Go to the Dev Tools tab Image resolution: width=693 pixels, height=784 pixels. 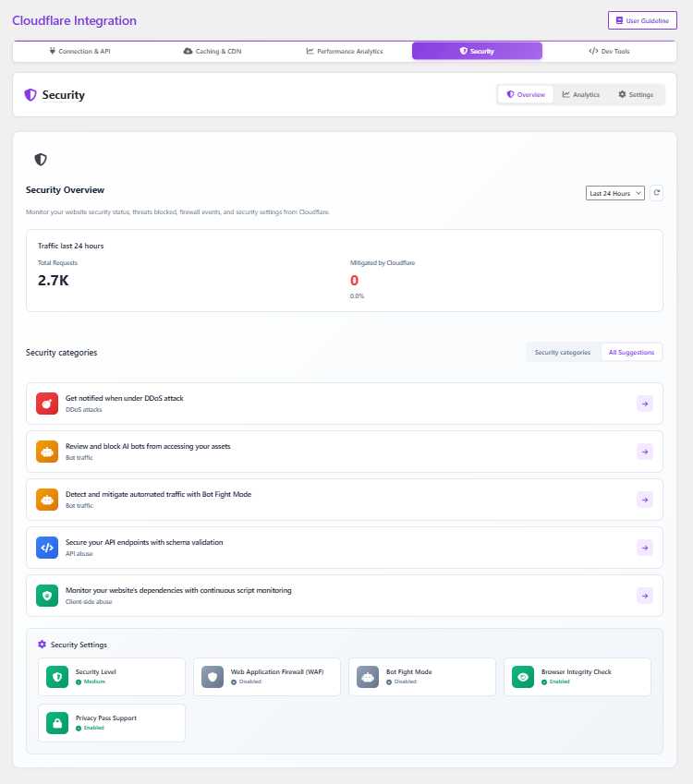(x=609, y=51)
